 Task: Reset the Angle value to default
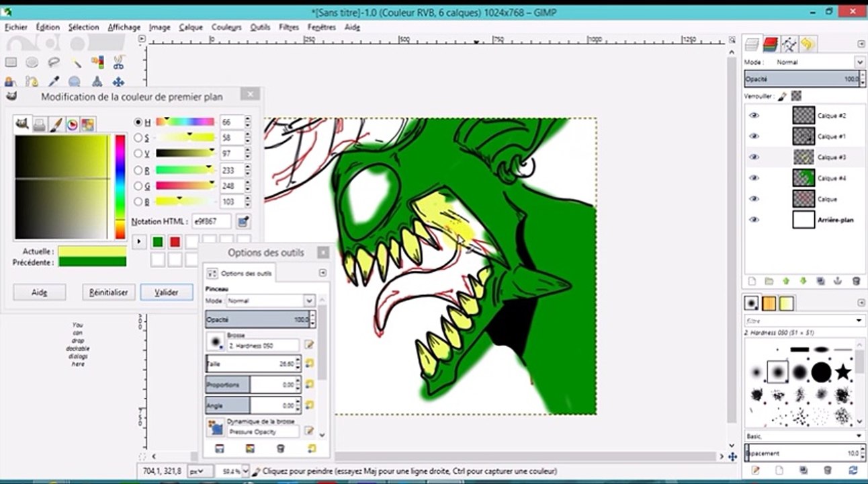(310, 405)
